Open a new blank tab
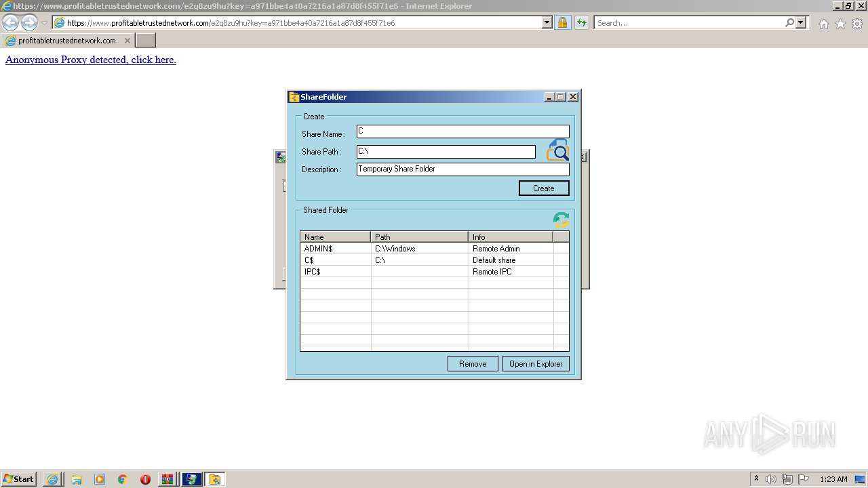This screenshot has height=488, width=868. click(x=146, y=41)
